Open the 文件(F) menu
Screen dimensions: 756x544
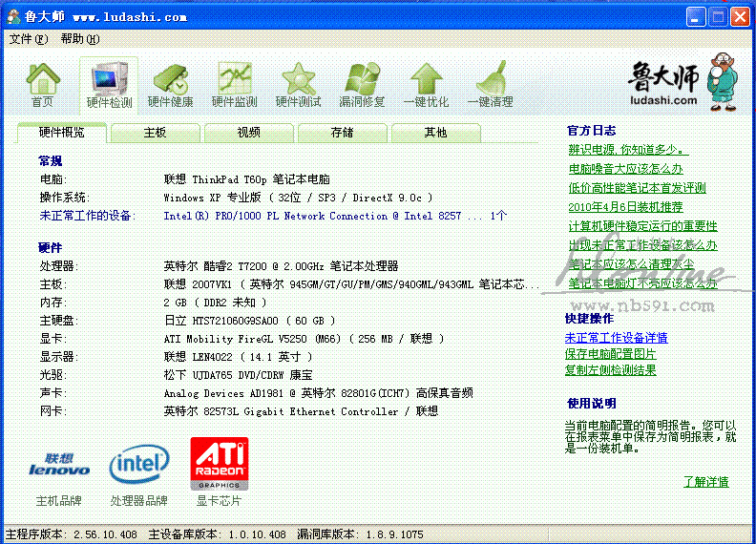(28, 39)
